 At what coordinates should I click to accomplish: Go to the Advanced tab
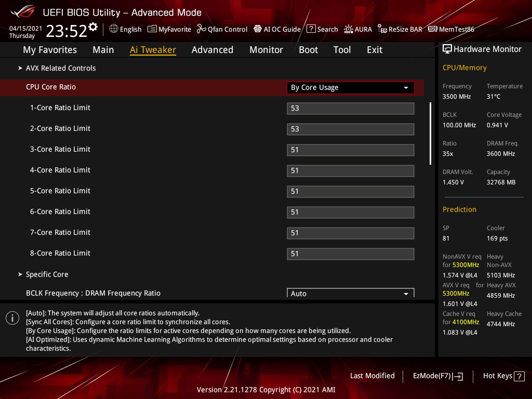[212, 50]
